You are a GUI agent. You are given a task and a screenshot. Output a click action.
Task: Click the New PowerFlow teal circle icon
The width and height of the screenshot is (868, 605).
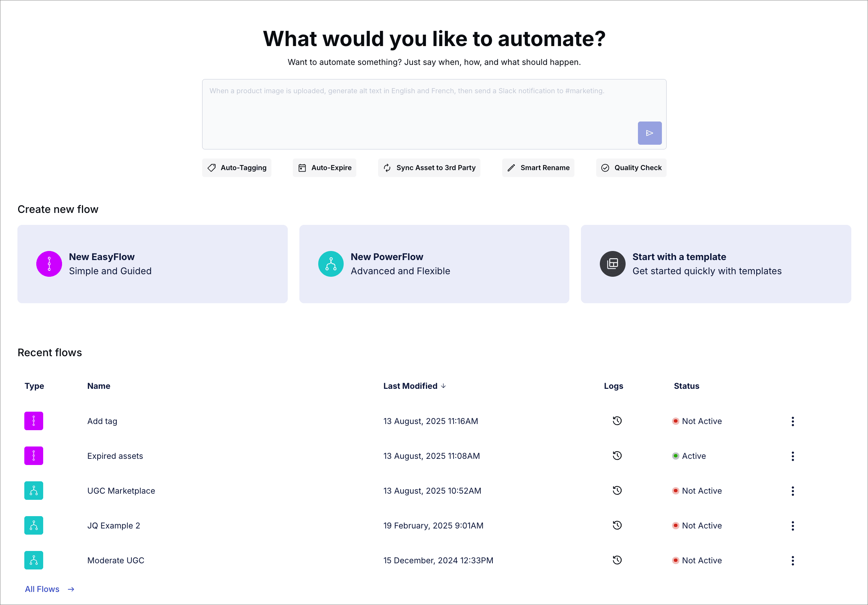tap(331, 264)
